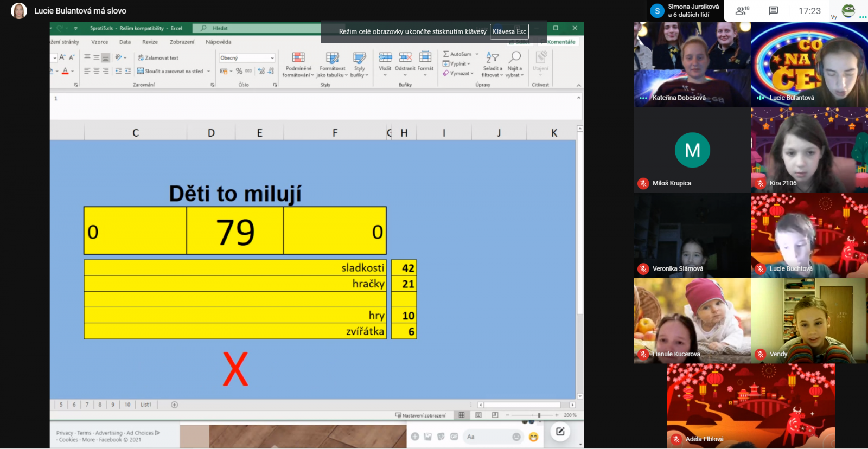Click the Odstranit cells icon

(405, 57)
